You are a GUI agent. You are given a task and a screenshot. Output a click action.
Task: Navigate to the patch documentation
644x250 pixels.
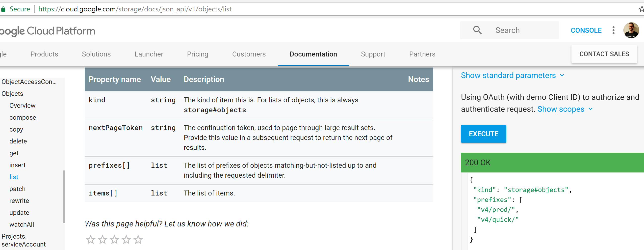(18, 189)
